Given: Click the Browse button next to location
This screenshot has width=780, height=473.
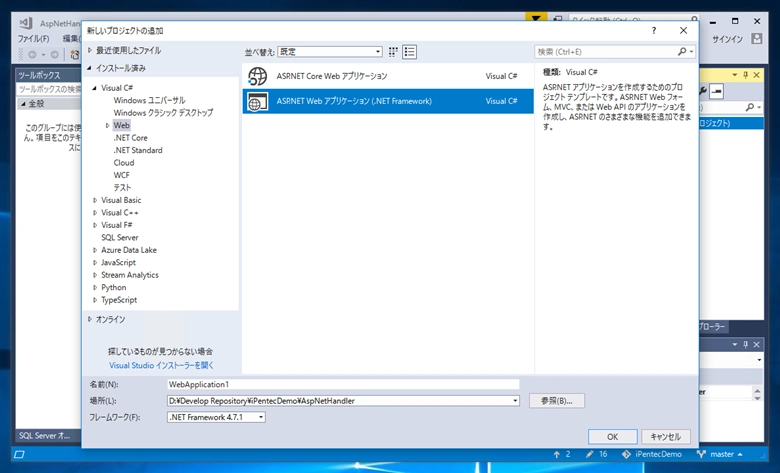Looking at the screenshot, I should (x=557, y=401).
